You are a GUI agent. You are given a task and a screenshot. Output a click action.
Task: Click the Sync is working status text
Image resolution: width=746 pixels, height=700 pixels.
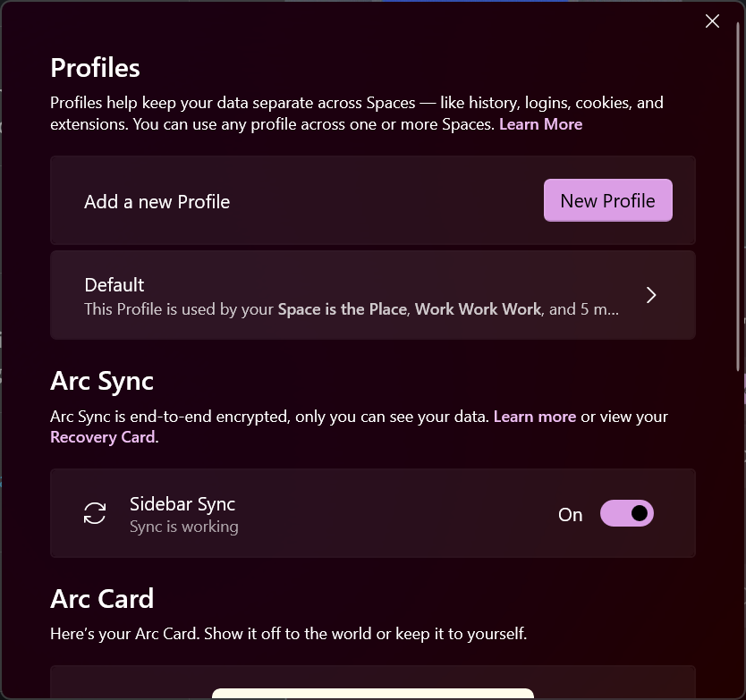[x=183, y=527]
